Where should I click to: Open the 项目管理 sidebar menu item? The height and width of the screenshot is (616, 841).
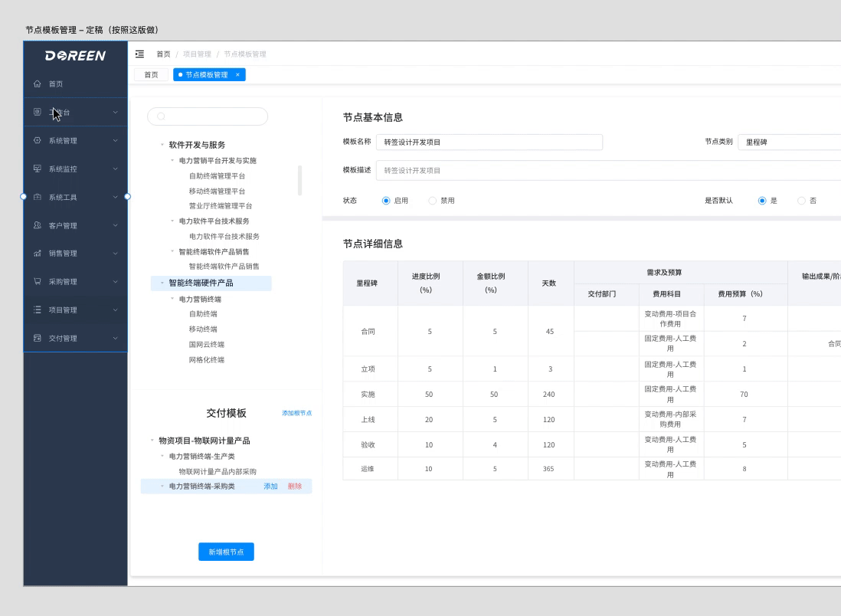pyautogui.click(x=75, y=310)
